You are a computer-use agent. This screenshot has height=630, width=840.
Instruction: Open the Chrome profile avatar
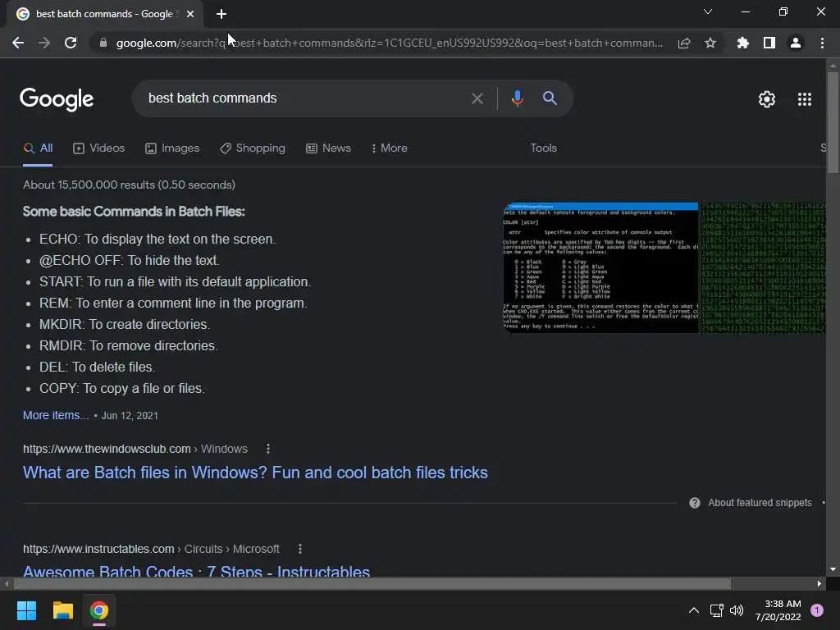[x=796, y=43]
